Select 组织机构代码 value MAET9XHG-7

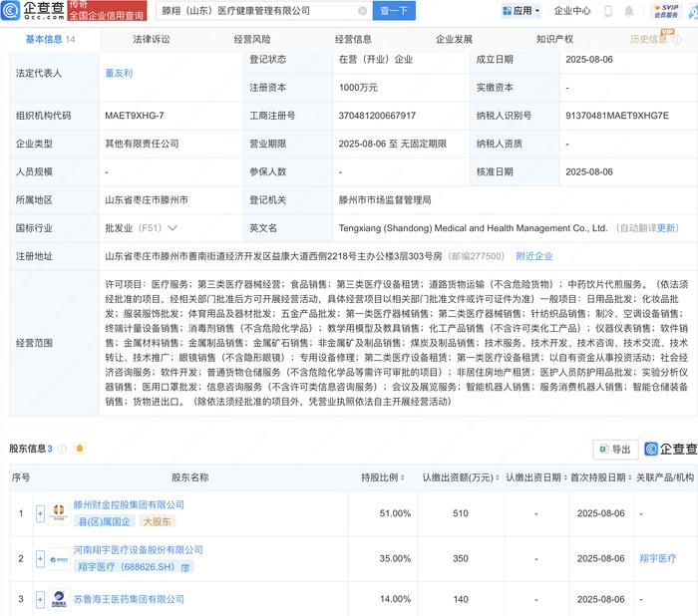135,116
